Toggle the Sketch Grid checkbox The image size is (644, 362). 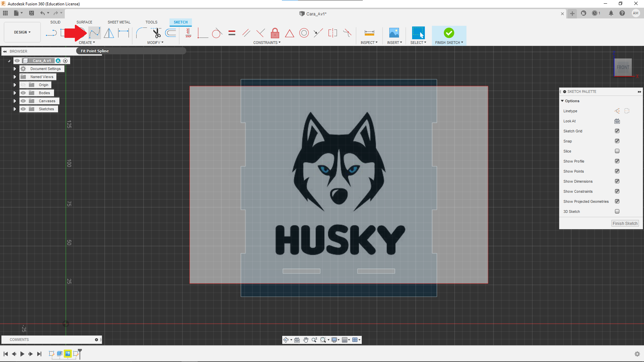click(617, 131)
